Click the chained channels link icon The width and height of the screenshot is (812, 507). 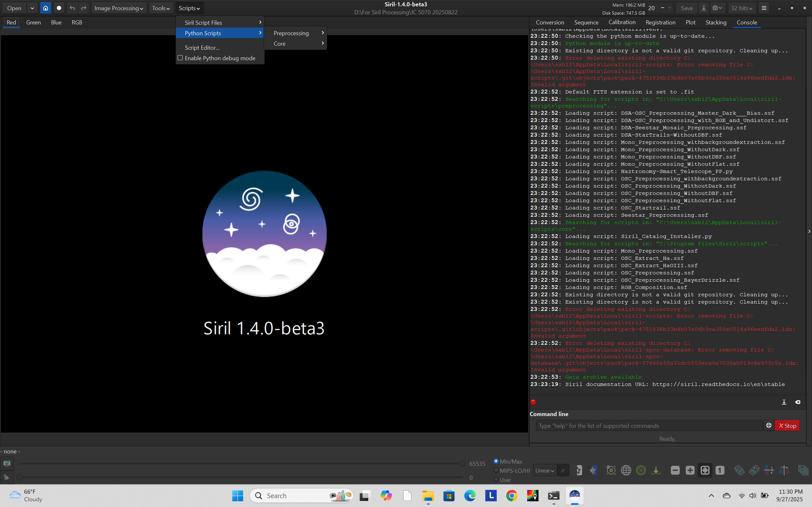coord(563,471)
